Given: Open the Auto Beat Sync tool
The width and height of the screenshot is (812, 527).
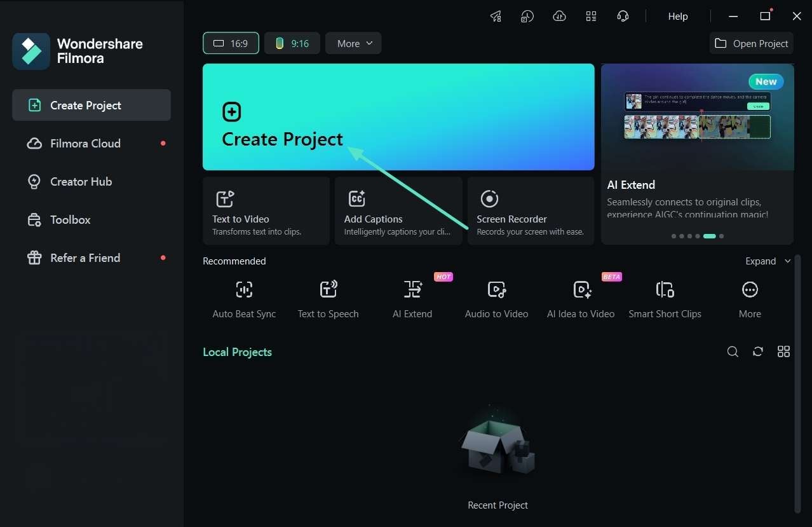Looking at the screenshot, I should (x=244, y=299).
